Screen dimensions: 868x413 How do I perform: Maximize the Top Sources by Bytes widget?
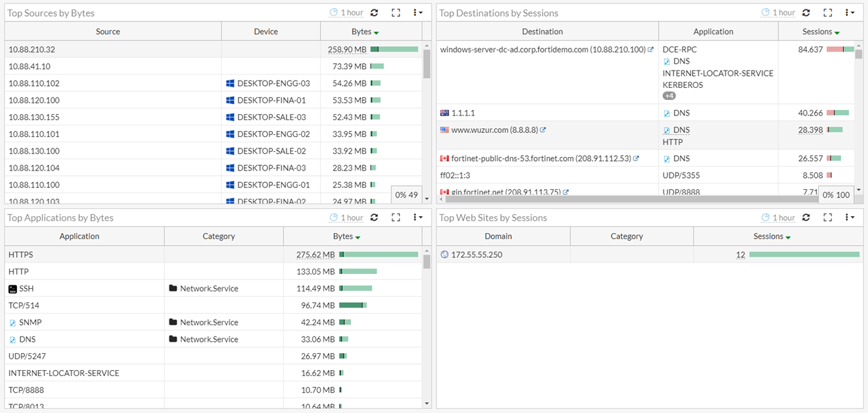[x=396, y=13]
